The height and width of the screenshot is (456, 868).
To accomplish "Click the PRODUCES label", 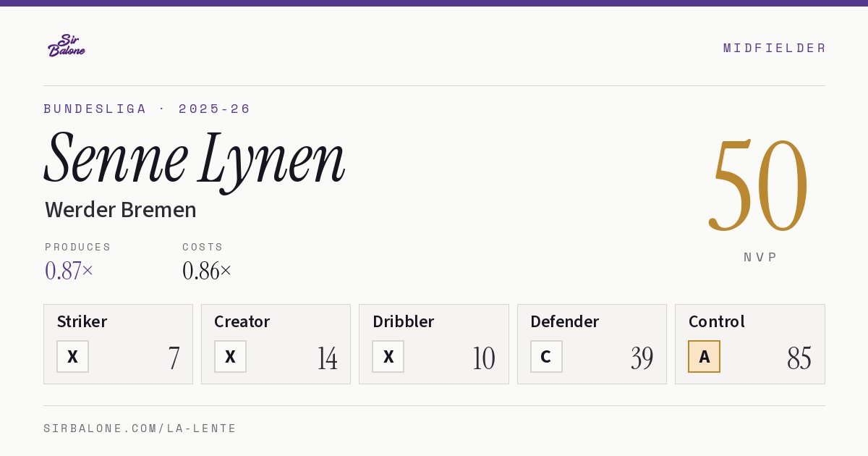I will [78, 247].
